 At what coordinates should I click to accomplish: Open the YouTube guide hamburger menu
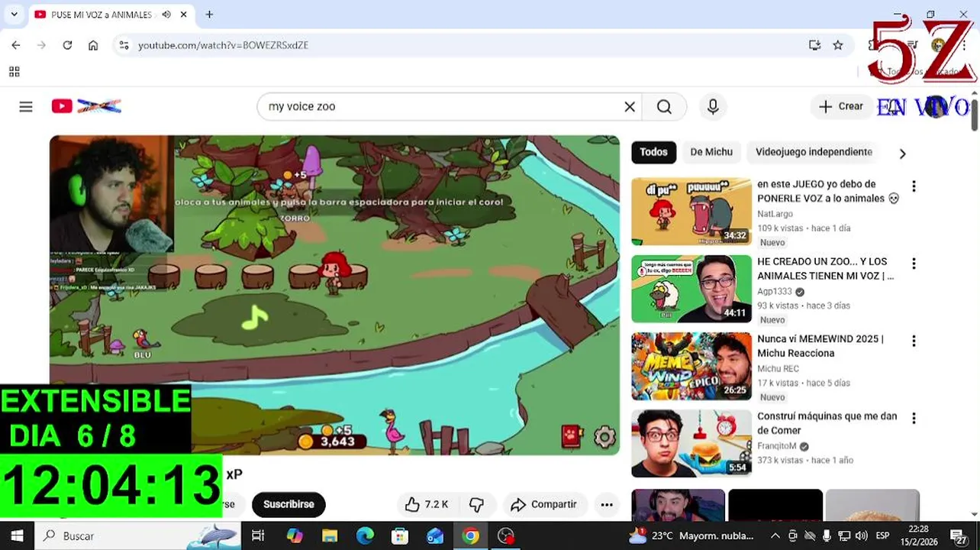[26, 107]
